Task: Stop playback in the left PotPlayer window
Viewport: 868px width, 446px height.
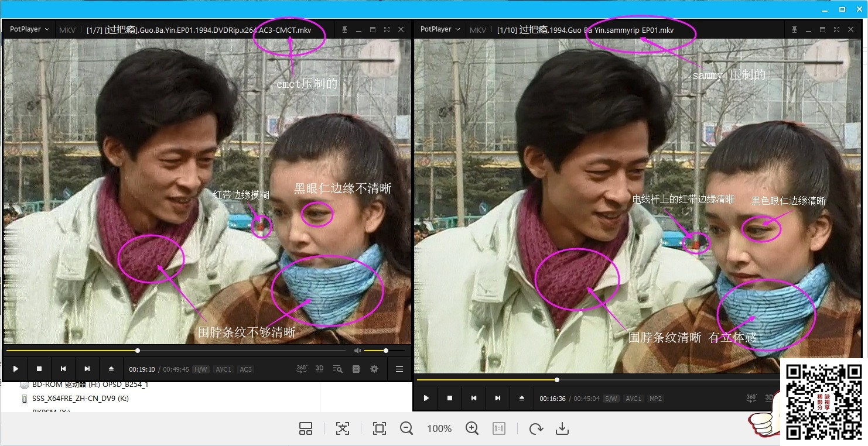Action: click(39, 369)
